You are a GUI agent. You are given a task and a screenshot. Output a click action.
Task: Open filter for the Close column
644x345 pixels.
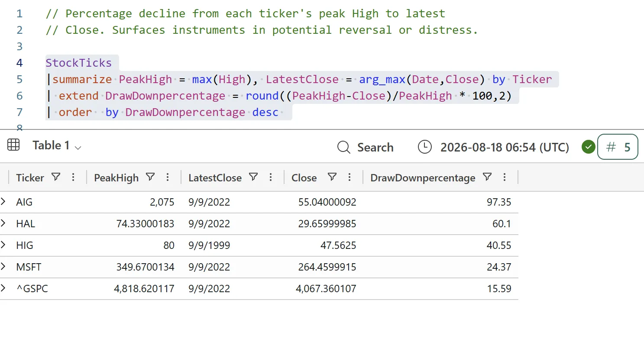332,177
